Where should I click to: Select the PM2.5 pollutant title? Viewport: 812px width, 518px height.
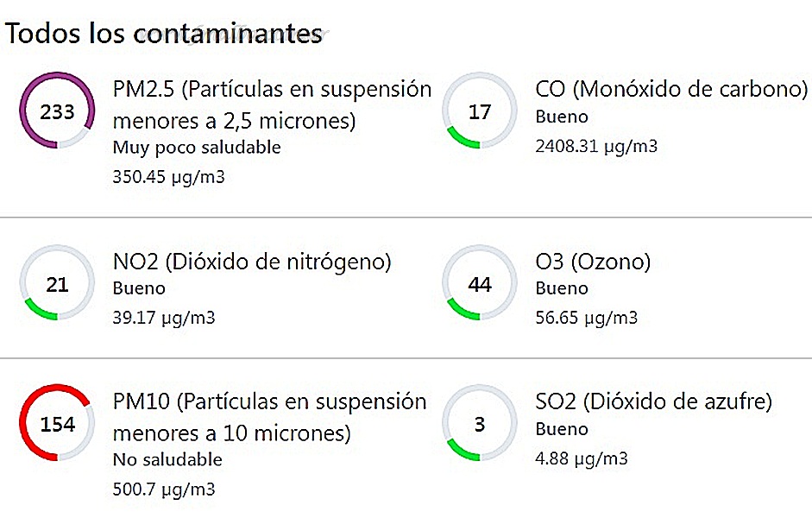pyautogui.click(x=272, y=104)
